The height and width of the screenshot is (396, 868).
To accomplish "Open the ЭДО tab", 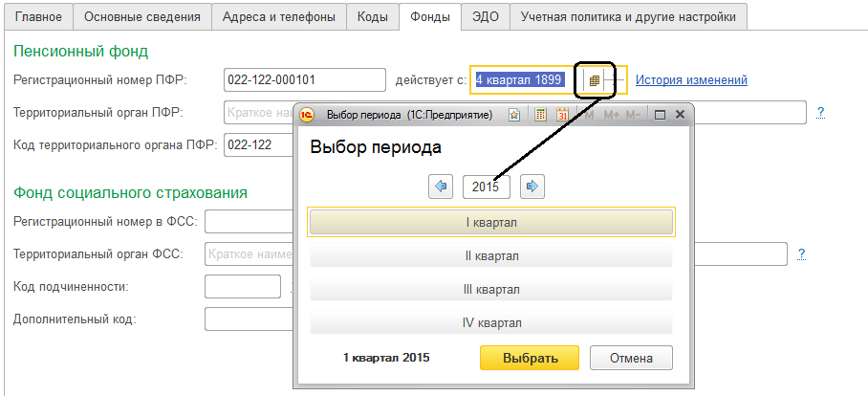I will [486, 17].
